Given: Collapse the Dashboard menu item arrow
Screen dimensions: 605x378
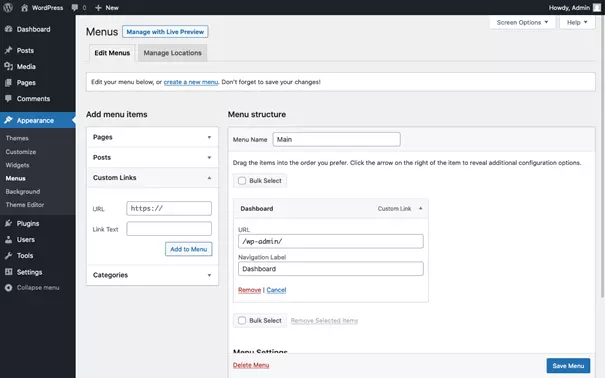Looking at the screenshot, I should coord(421,208).
